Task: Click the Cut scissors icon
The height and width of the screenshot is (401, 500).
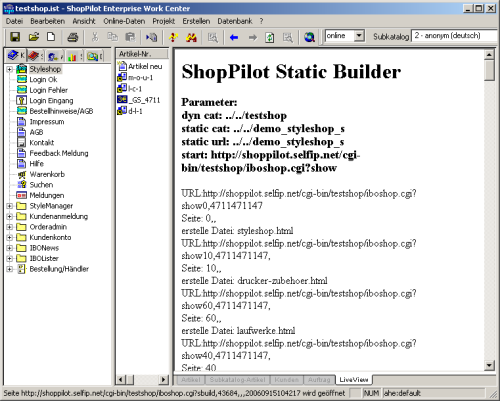Action: coord(95,37)
